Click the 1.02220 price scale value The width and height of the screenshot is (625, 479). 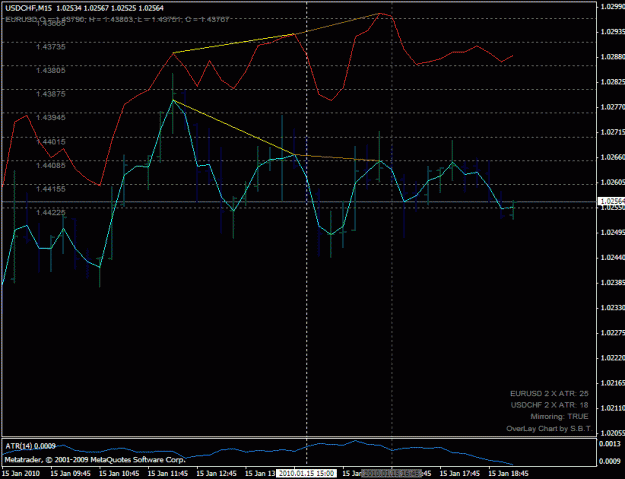(612, 358)
